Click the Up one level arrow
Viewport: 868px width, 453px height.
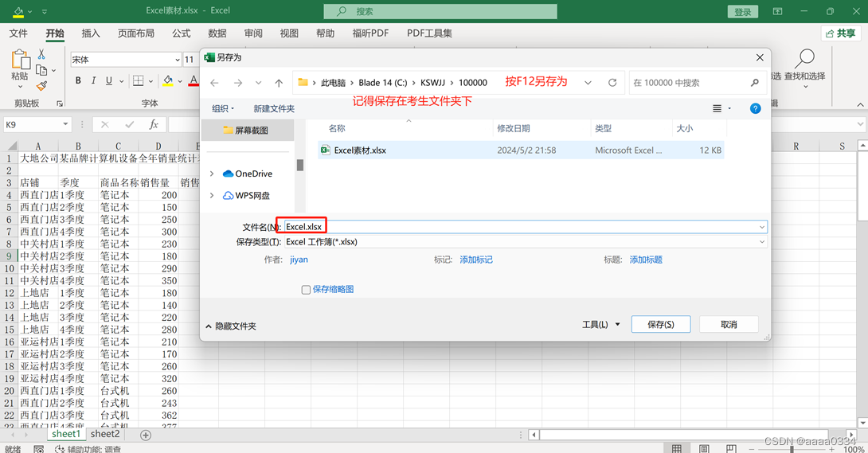point(279,83)
